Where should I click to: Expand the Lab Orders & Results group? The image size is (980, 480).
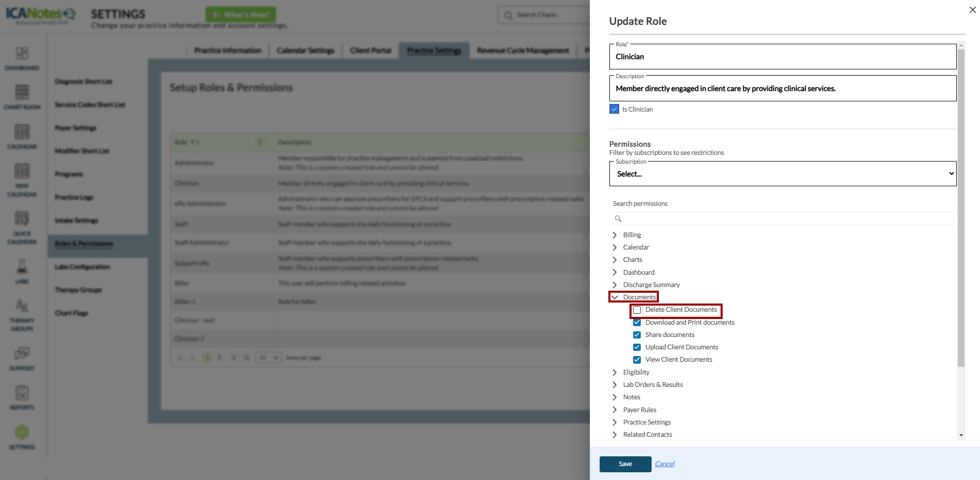pos(615,385)
